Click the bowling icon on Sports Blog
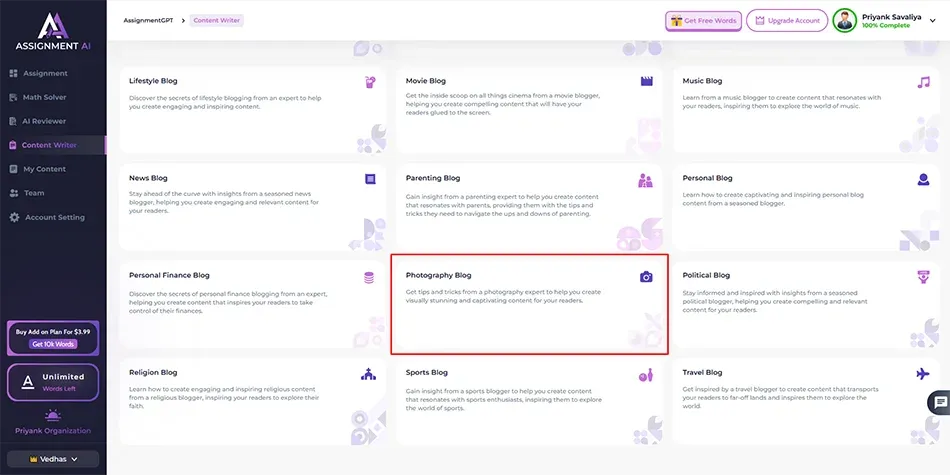 click(646, 375)
